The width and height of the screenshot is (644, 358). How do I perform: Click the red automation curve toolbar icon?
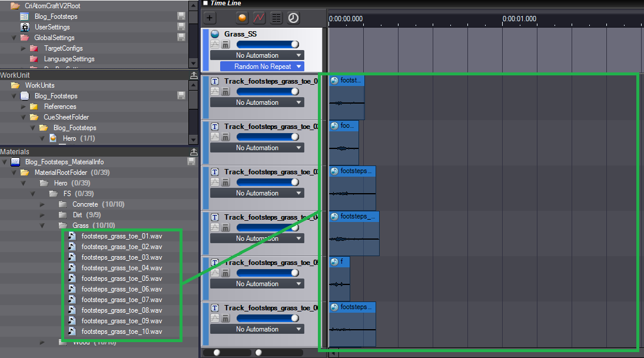point(259,18)
